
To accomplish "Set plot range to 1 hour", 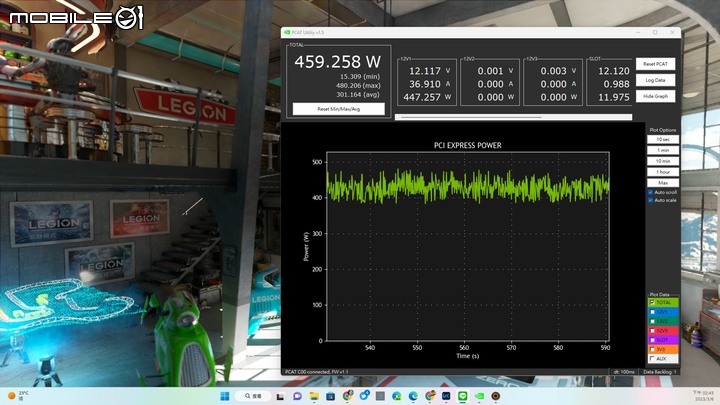I will point(663,172).
